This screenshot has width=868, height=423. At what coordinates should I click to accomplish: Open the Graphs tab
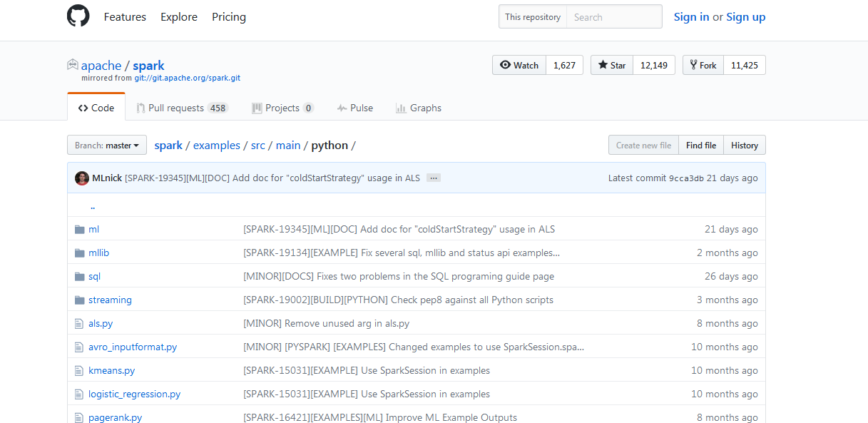point(419,108)
